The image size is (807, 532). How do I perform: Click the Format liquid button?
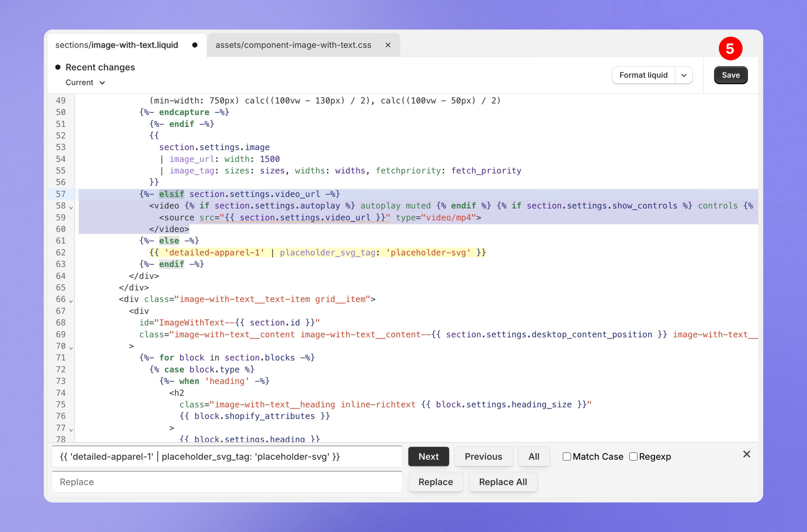(x=643, y=75)
